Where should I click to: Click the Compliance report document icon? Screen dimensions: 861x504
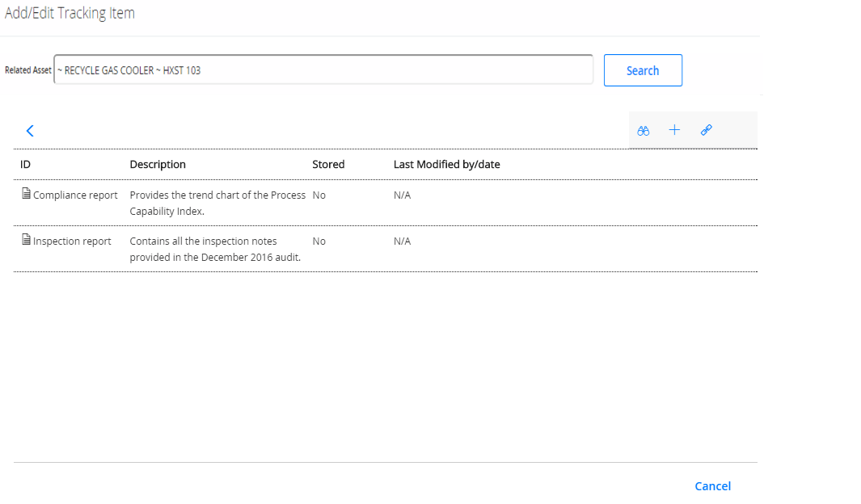point(24,194)
